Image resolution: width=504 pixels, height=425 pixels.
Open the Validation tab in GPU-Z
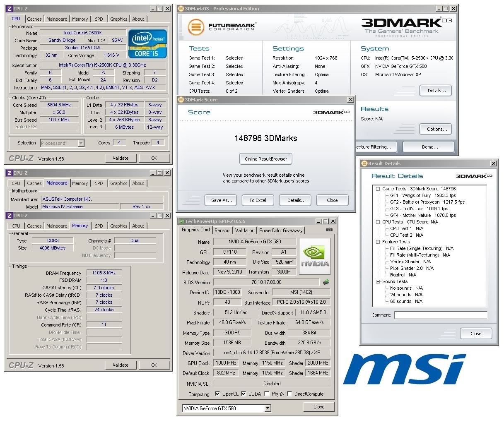pyautogui.click(x=245, y=231)
